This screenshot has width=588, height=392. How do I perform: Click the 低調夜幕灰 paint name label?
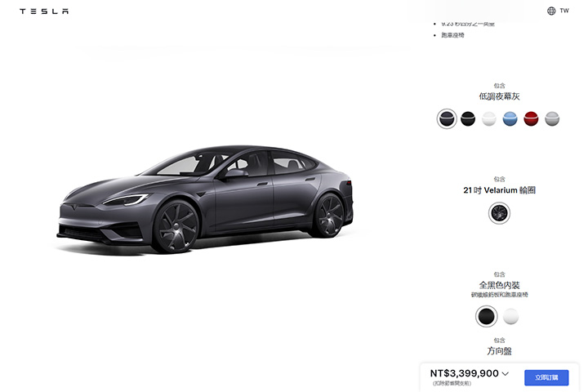[499, 96]
